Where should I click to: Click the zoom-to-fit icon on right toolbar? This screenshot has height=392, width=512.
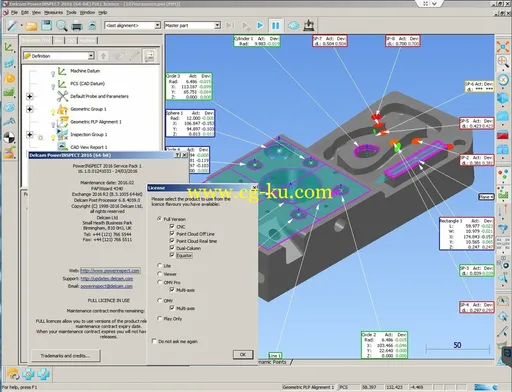[x=503, y=47]
